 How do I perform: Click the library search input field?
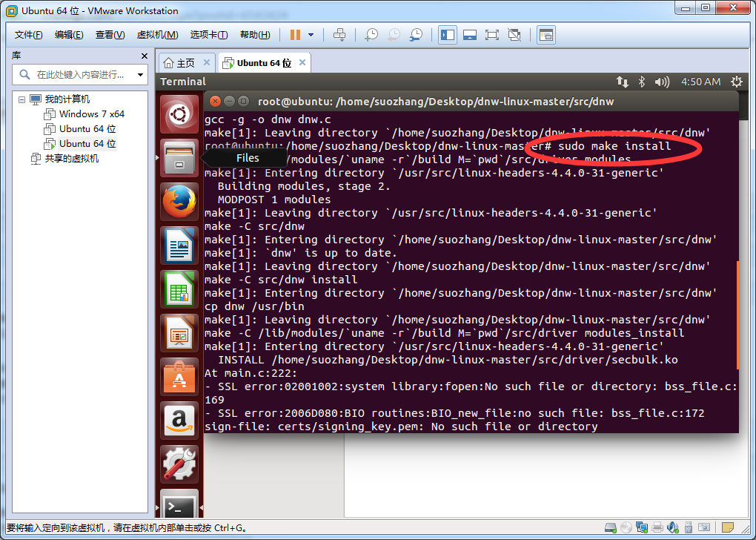pos(80,75)
